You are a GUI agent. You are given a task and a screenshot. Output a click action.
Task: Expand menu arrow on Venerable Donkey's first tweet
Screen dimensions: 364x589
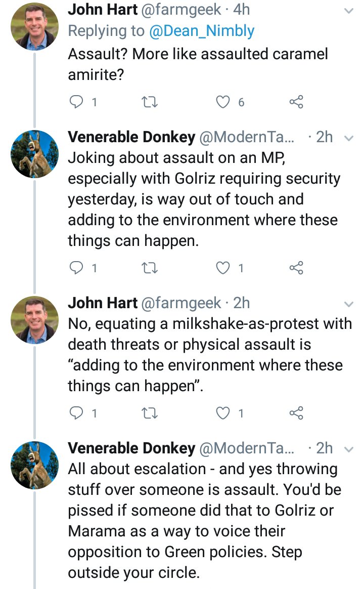pyautogui.click(x=348, y=138)
